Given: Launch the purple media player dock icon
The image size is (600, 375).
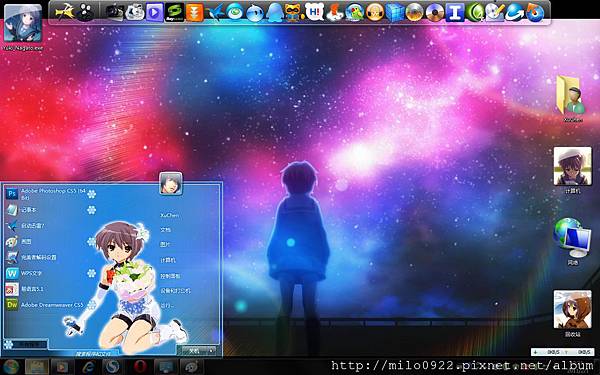Looking at the screenshot, I should coord(154,12).
